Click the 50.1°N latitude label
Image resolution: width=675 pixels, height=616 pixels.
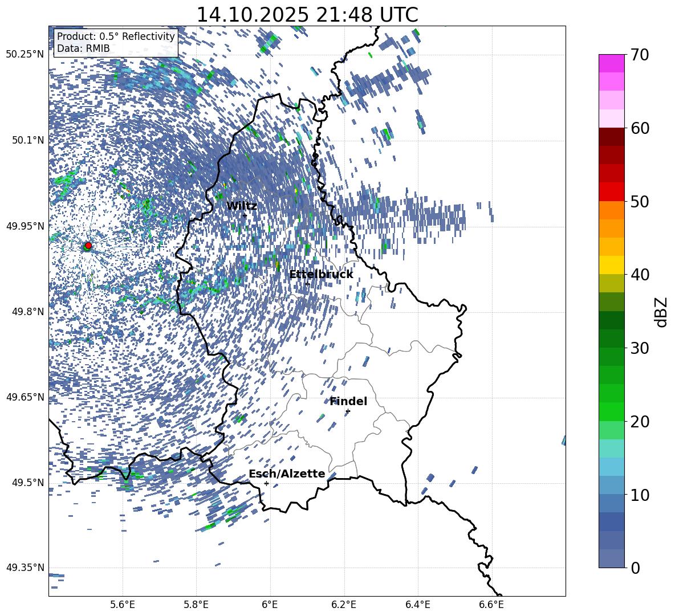tap(28, 140)
